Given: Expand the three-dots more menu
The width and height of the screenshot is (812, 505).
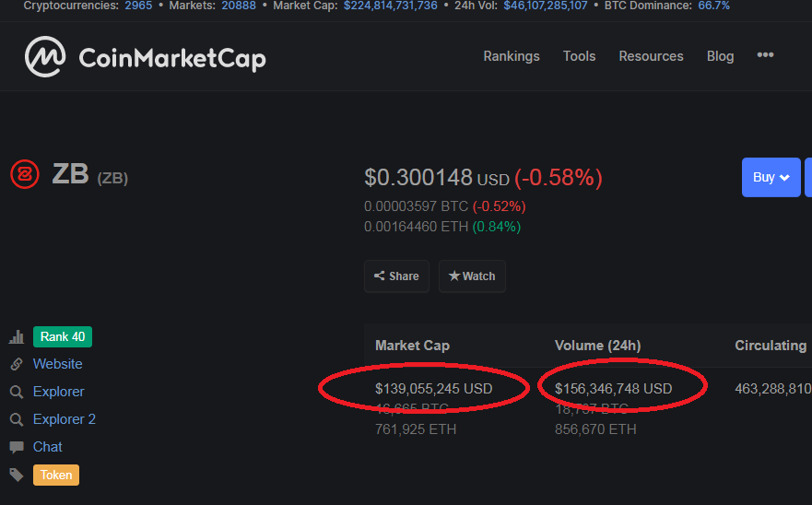Looking at the screenshot, I should point(765,55).
